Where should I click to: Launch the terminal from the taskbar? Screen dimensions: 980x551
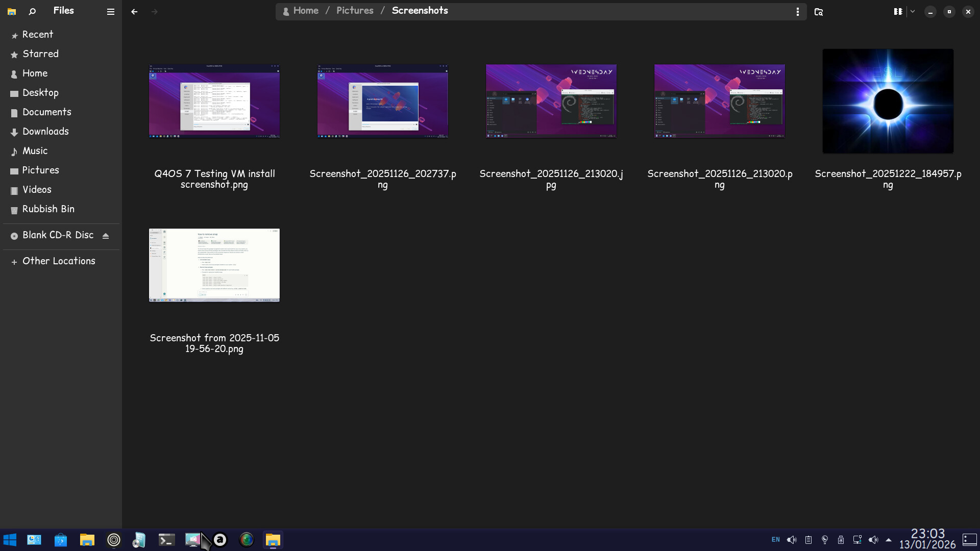166,540
